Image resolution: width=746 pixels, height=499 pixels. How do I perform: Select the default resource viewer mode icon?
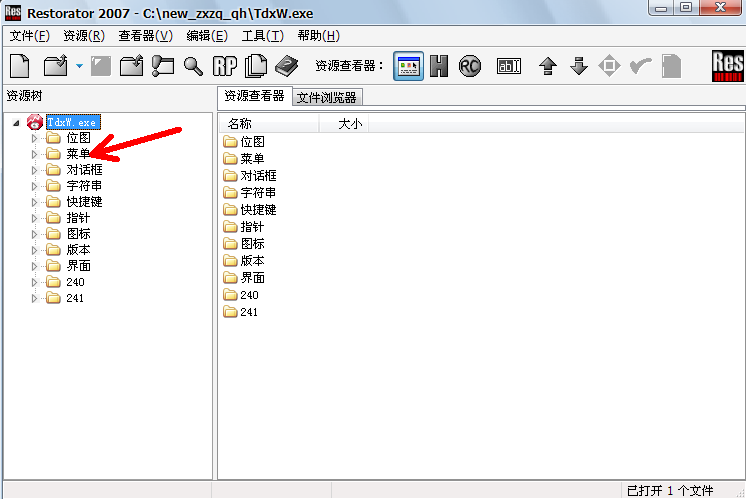click(409, 66)
